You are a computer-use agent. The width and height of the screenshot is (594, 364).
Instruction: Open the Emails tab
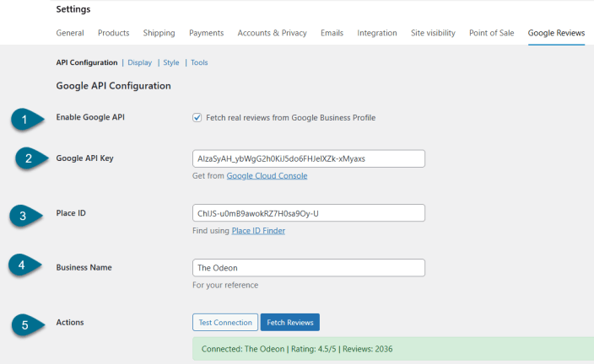coord(332,33)
